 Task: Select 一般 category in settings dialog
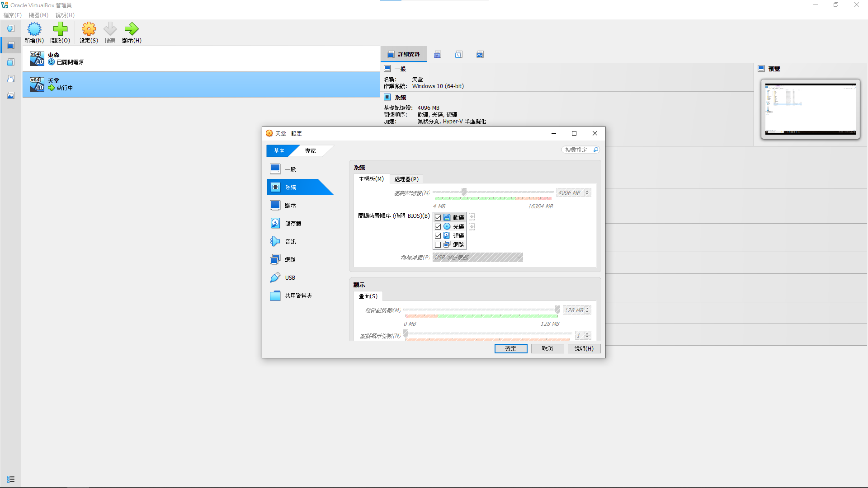(x=300, y=169)
